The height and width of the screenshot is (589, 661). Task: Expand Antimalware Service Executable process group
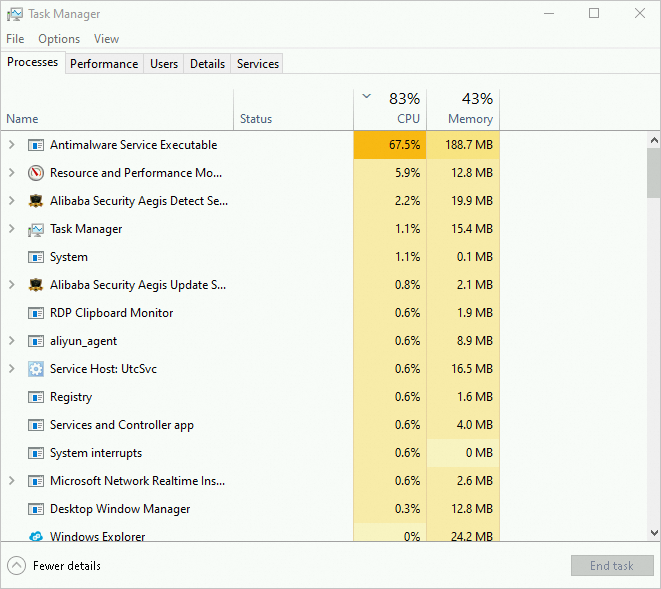12,145
